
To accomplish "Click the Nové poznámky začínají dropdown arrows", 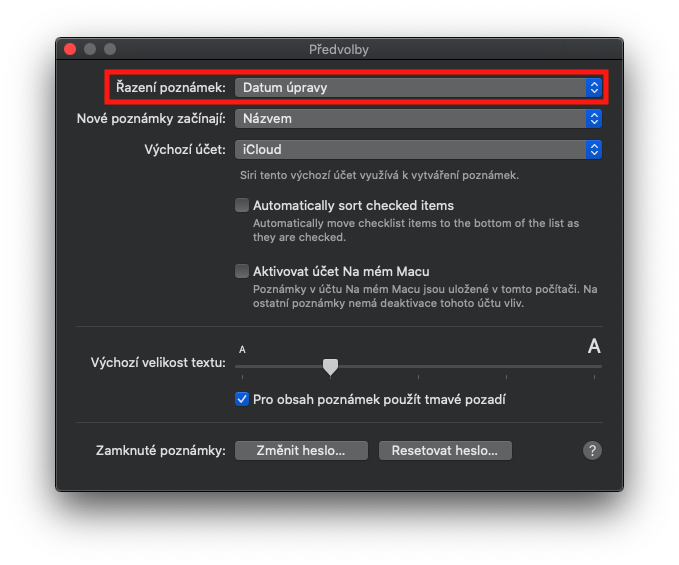I will 594,119.
